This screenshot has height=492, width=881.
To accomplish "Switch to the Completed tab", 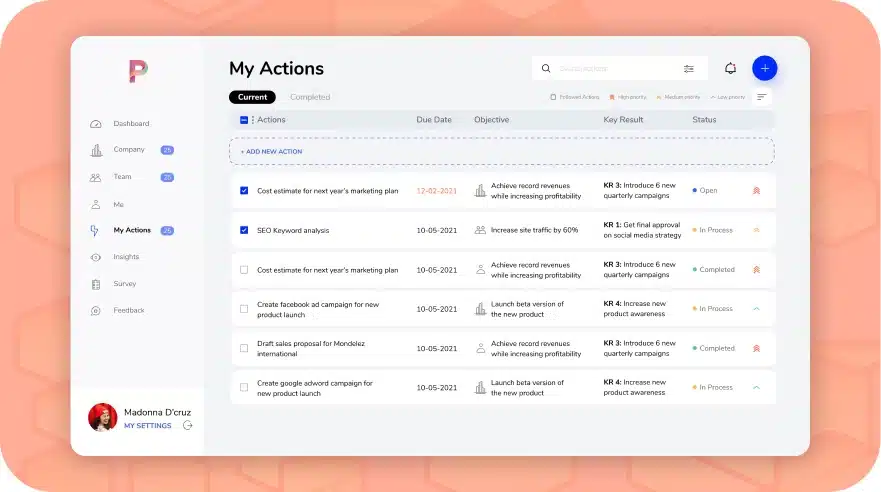I will tap(310, 97).
